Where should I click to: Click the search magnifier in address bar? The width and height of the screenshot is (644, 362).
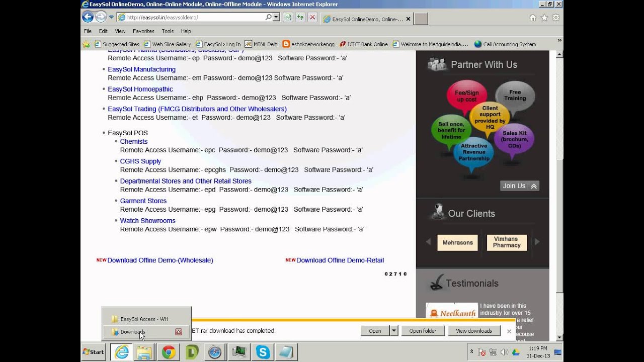269,17
